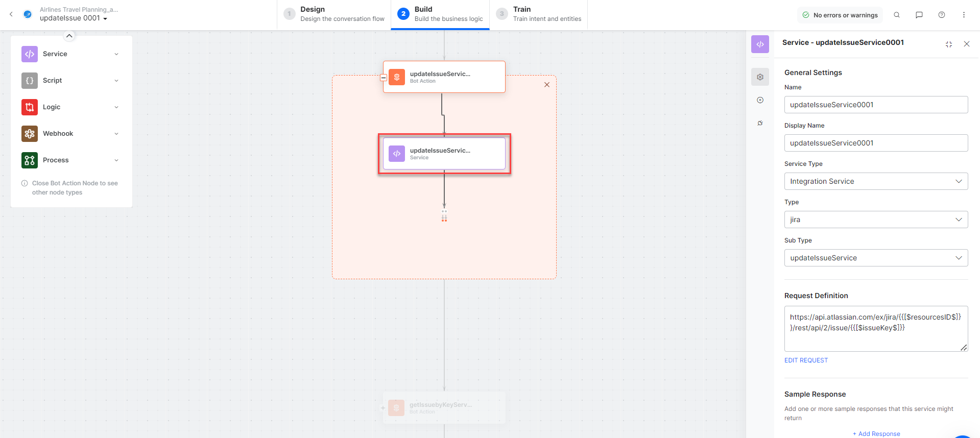Collapse the Bot Action node with minus toggle
Screen dimensions: 980x438
tap(384, 78)
